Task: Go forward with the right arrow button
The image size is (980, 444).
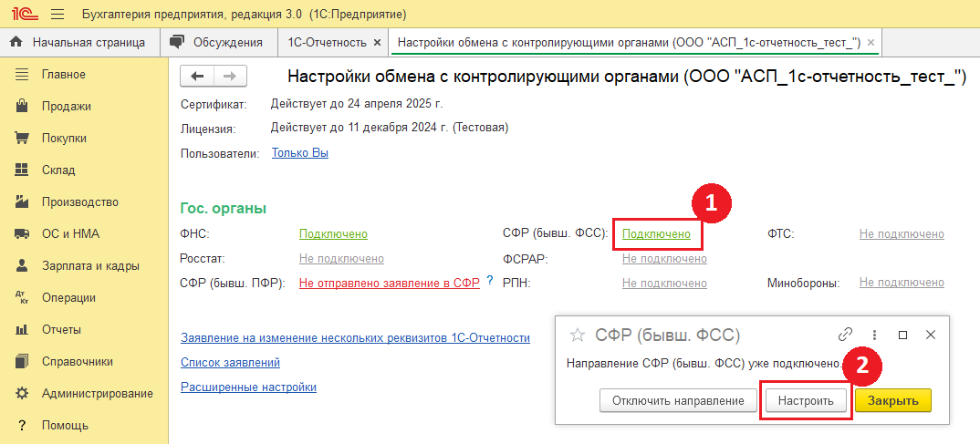Action: [230, 77]
